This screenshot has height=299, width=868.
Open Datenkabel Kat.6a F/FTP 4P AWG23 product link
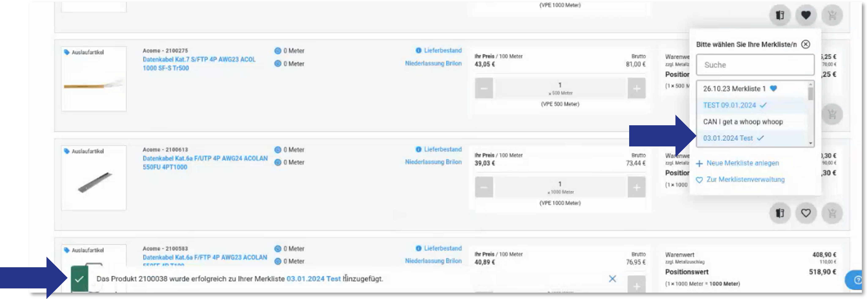tap(205, 260)
